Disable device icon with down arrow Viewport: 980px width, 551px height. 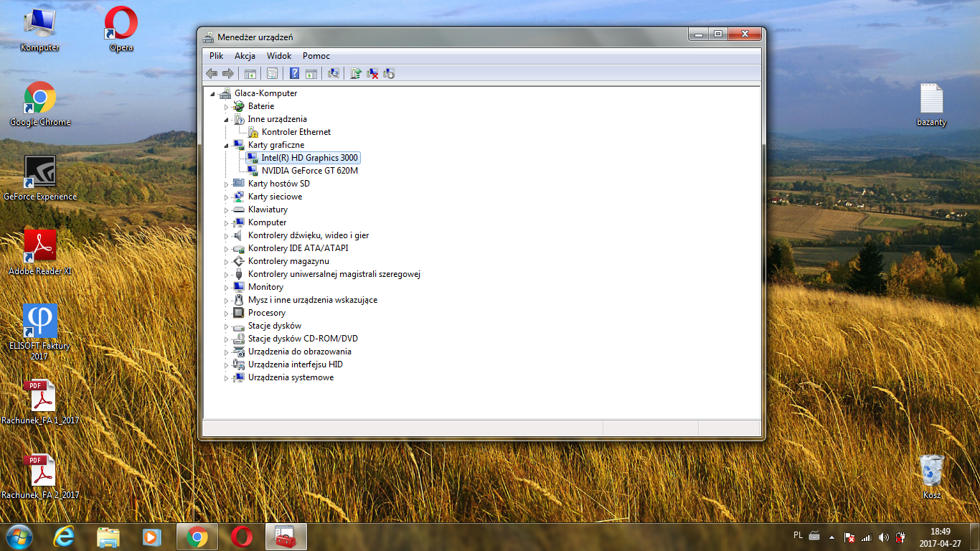coord(390,73)
